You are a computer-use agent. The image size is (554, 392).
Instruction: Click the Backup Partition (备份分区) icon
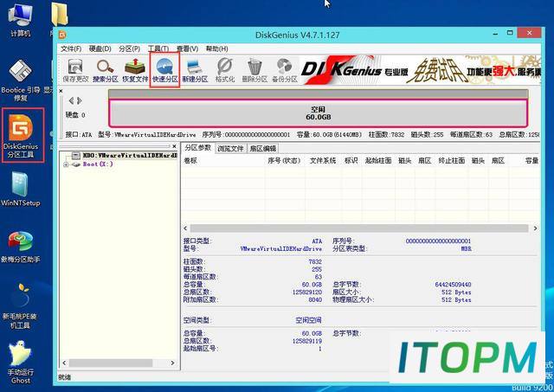coord(285,70)
